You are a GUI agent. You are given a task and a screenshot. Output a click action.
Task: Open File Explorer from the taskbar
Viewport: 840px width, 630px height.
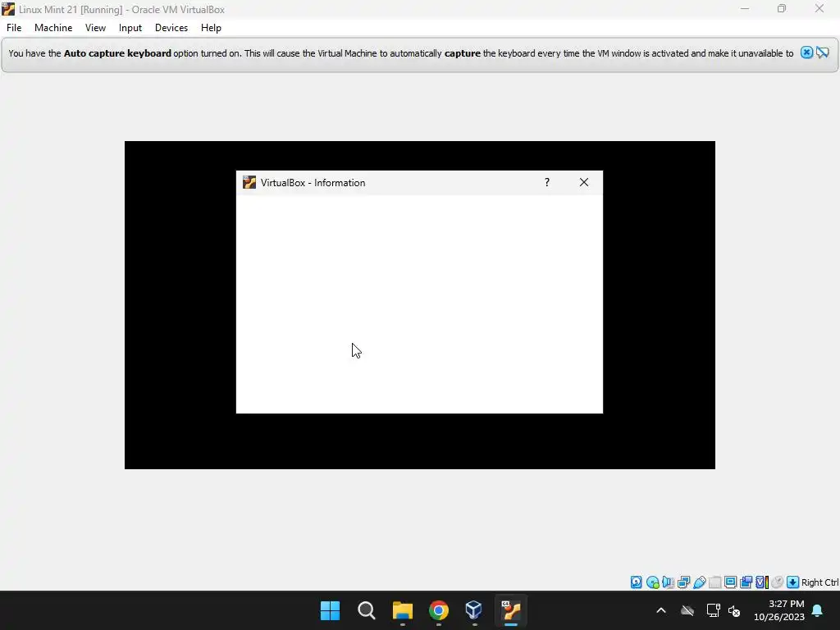(x=402, y=610)
